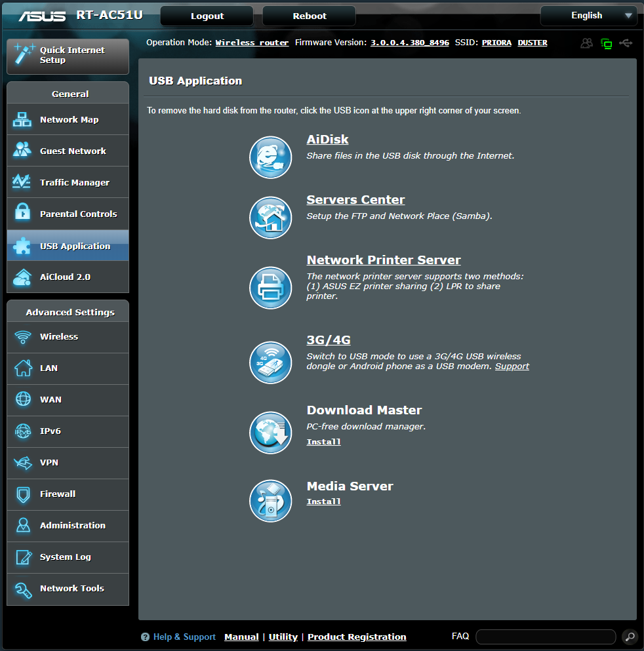Open LAN settings menu item
The image size is (644, 651).
click(x=68, y=368)
